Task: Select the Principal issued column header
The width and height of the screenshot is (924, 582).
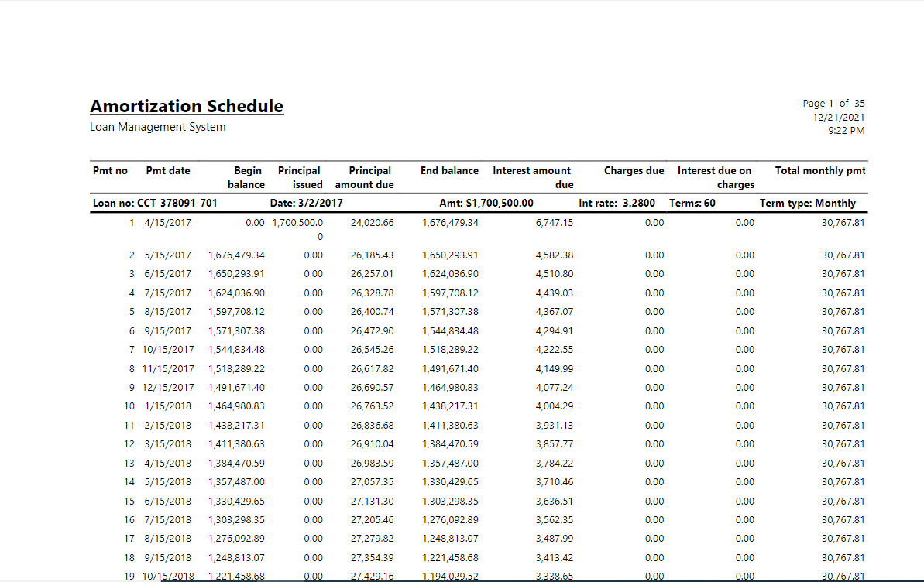Action: pyautogui.click(x=300, y=177)
